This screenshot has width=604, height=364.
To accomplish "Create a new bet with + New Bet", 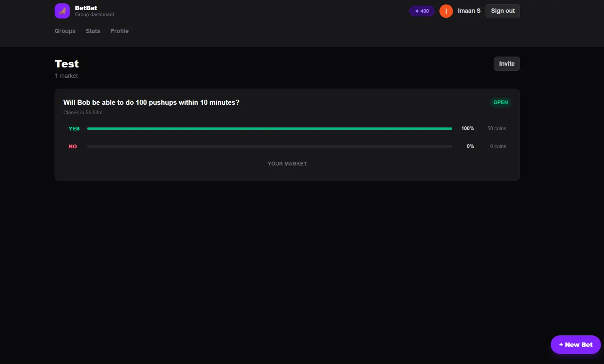I will click(575, 345).
